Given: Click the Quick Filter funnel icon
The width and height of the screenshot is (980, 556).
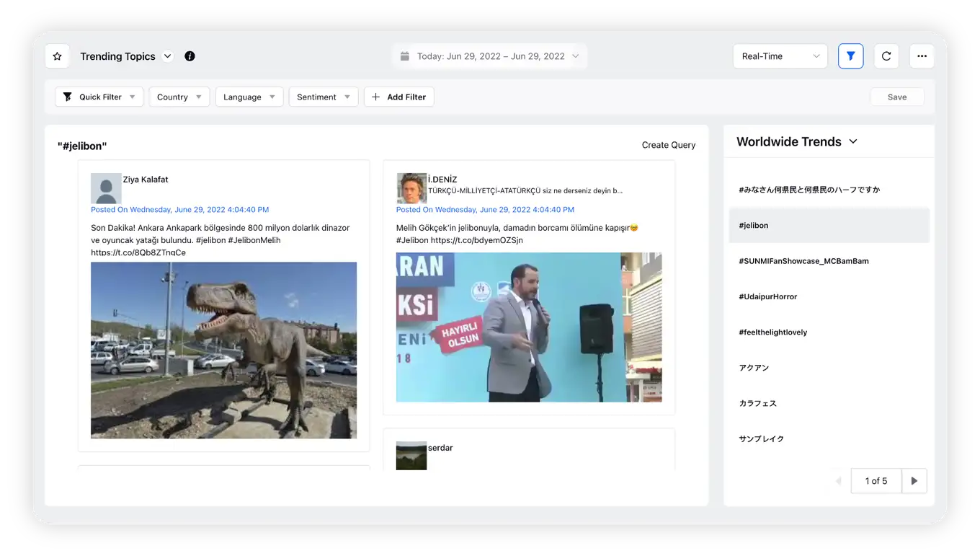Looking at the screenshot, I should click(67, 97).
